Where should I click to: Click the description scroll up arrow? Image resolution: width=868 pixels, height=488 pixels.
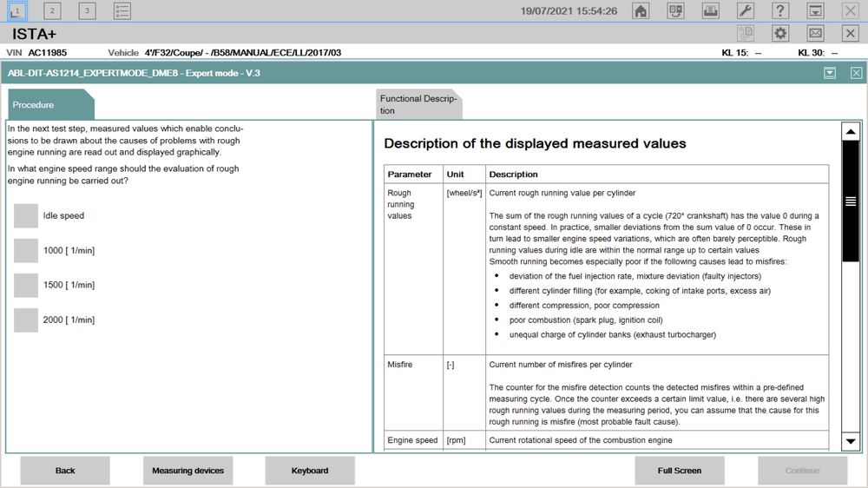pyautogui.click(x=851, y=132)
